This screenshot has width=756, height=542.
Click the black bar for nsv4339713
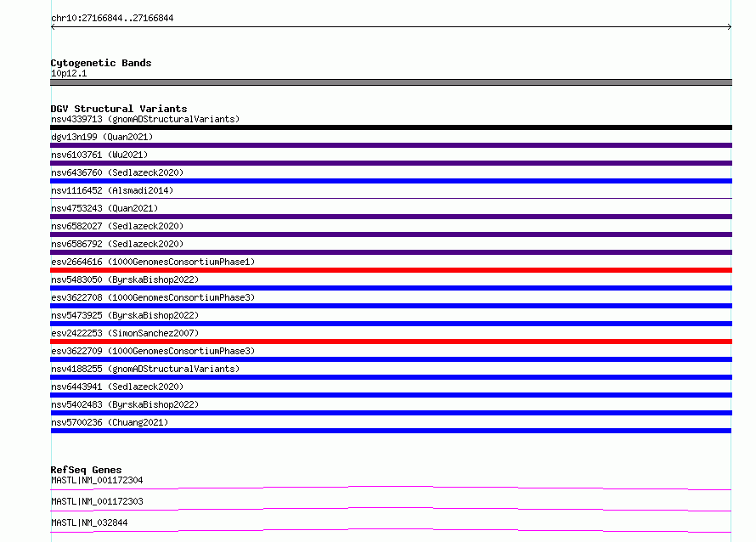pos(391,127)
